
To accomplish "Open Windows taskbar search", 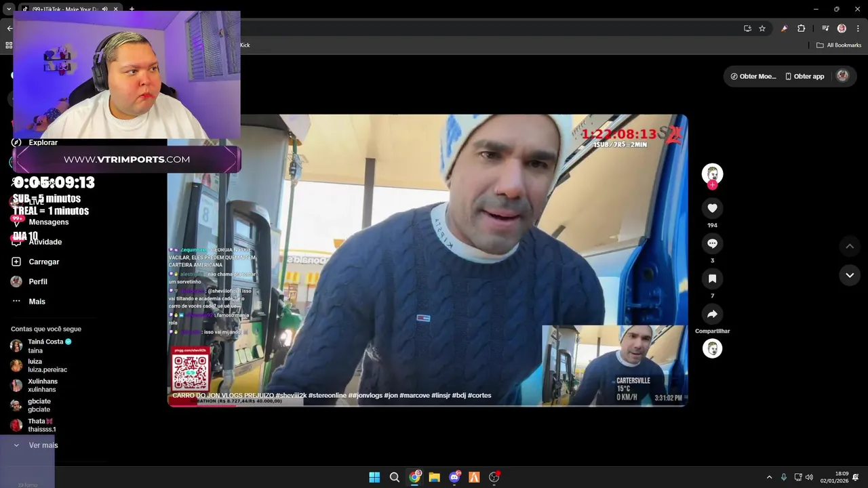I will [394, 477].
